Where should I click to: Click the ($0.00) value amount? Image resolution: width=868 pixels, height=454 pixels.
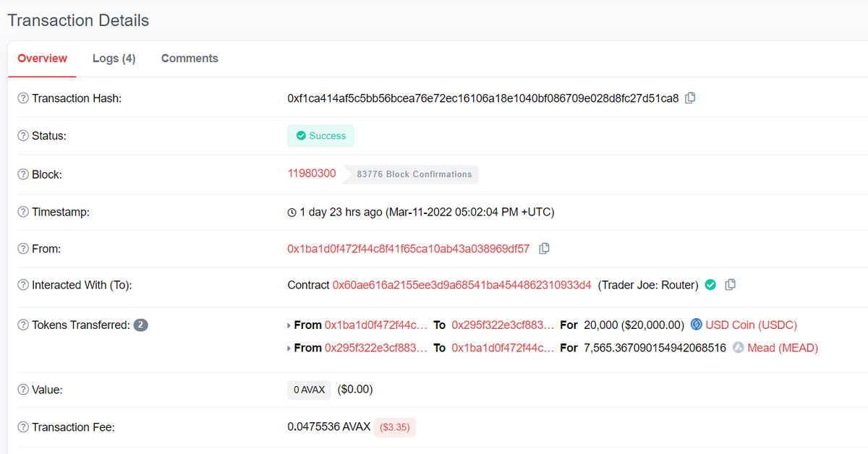355,390
